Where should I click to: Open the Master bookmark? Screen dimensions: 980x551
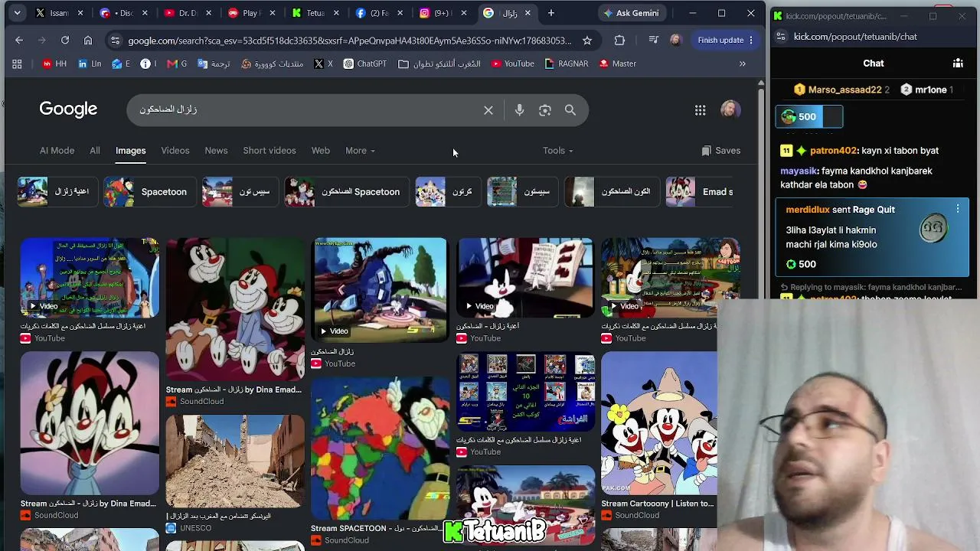pyautogui.click(x=618, y=64)
